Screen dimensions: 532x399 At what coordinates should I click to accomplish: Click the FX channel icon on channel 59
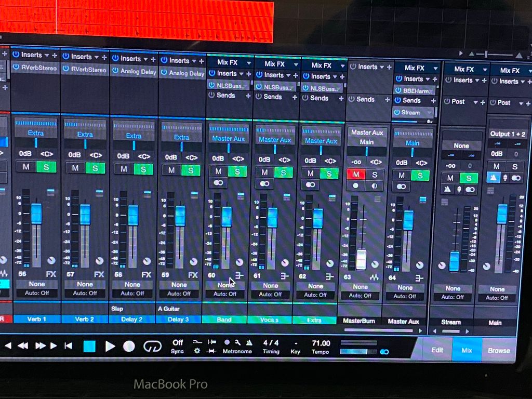tap(193, 275)
